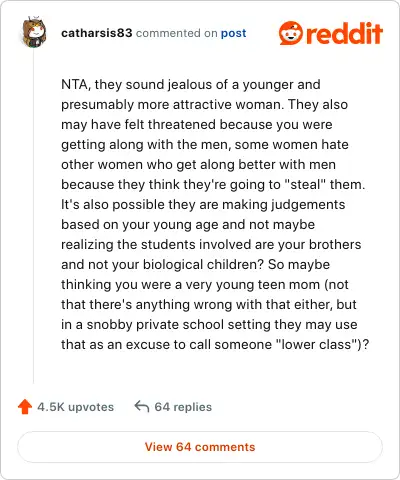Click the Reddit Snoo logo icon
Image resolution: width=400 pixels, height=480 pixels.
(291, 33)
